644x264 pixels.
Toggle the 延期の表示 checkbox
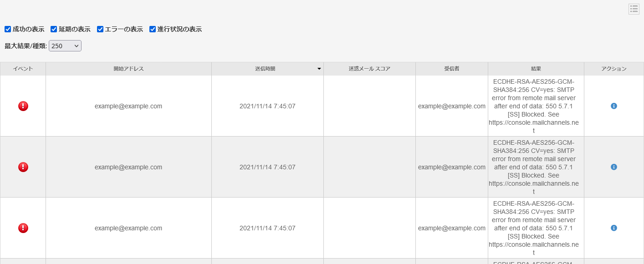[54, 29]
